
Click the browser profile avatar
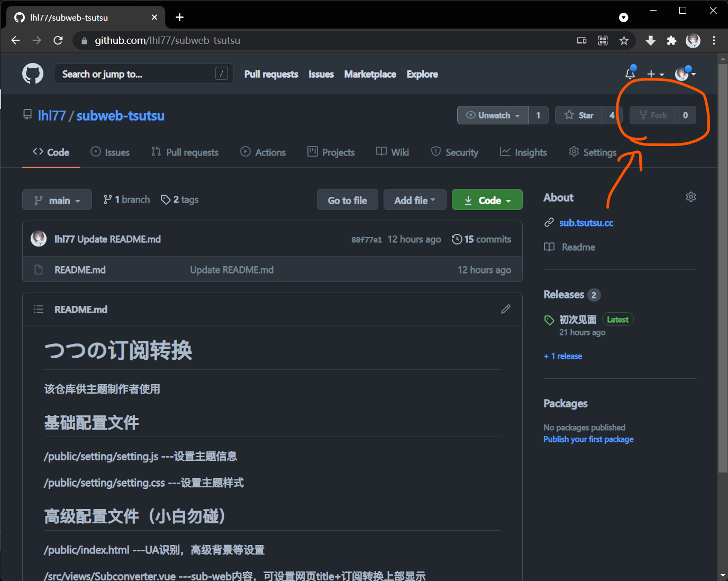point(693,40)
